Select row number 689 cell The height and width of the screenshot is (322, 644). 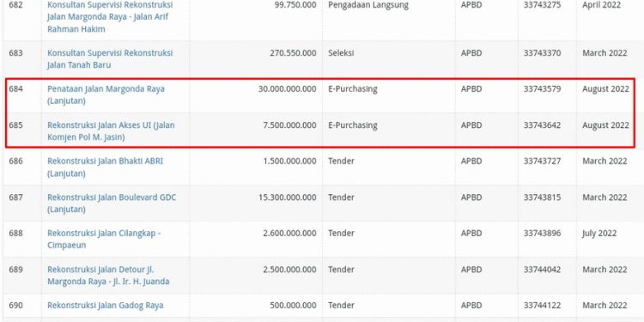(15, 270)
